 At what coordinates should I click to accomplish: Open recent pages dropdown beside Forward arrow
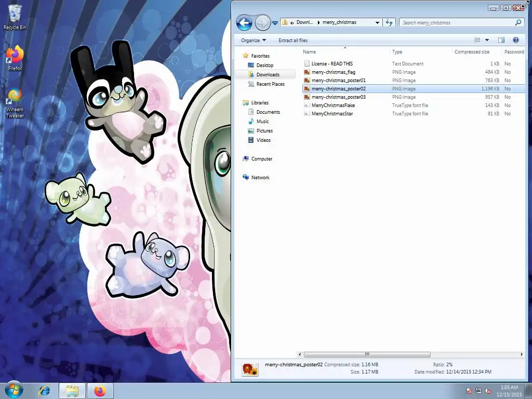275,23
